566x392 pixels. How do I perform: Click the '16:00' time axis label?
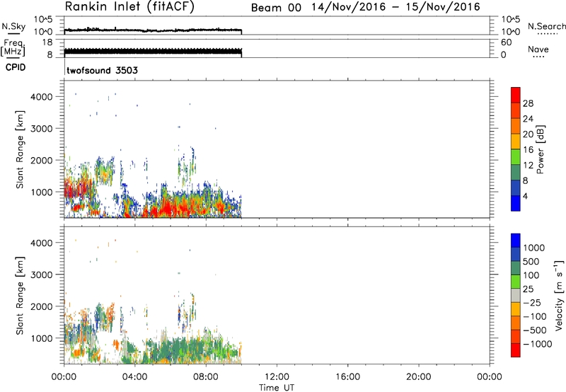point(347,377)
